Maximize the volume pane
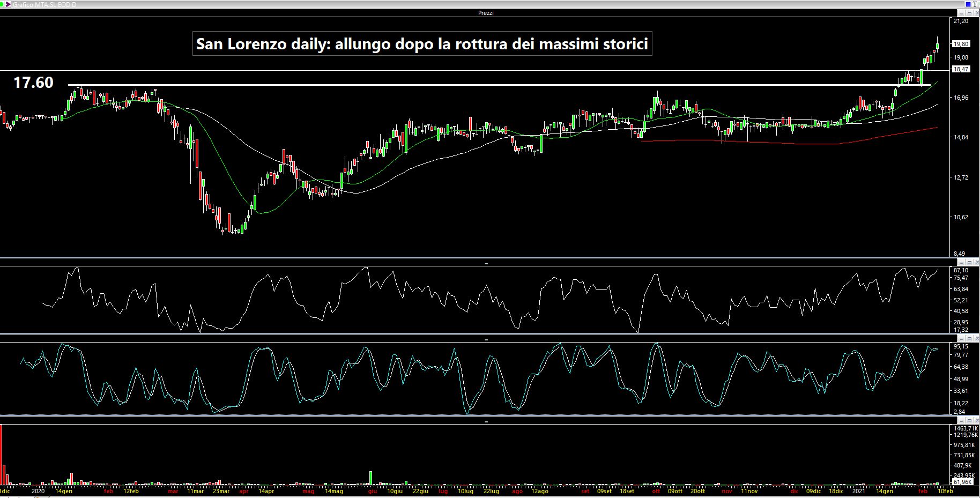Viewport: 980px width, 498px height. (x=969, y=421)
